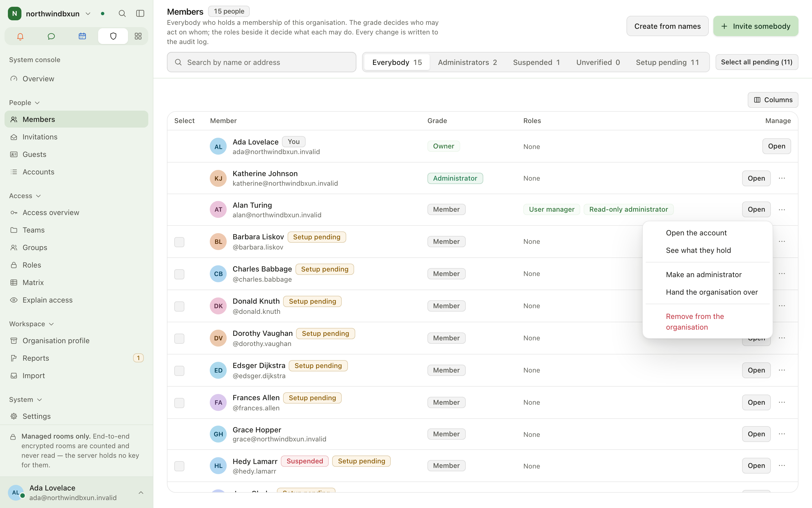Tick the checkbox for Edsger Dijkstra
Viewport: 812px width, 508px height.
pos(179,371)
